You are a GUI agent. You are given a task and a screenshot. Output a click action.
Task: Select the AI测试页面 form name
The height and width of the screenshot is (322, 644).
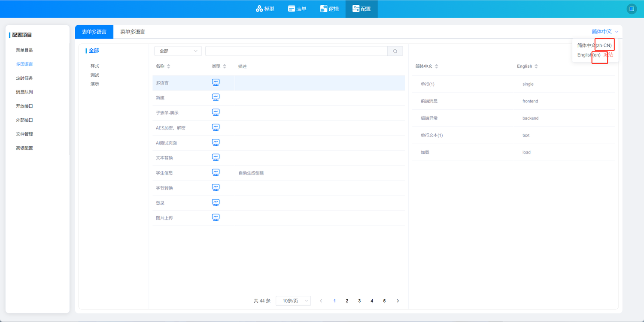pos(166,143)
